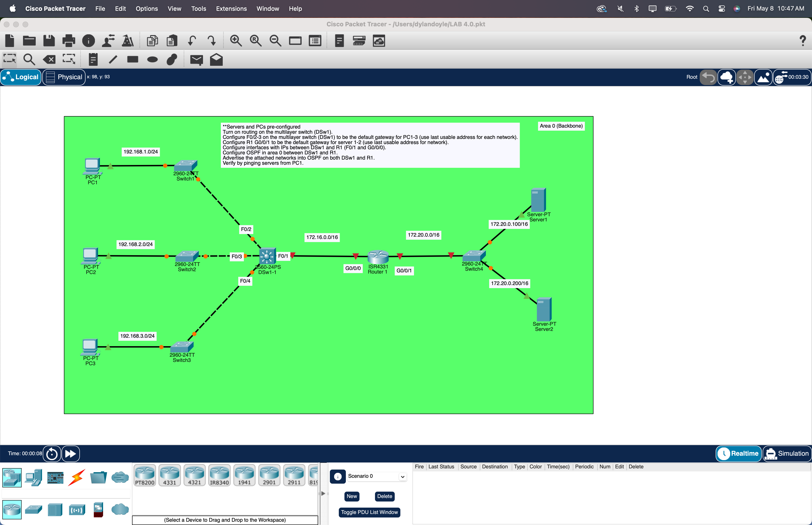Image resolution: width=812 pixels, height=525 pixels.
Task: Select End Devices category
Action: click(x=34, y=477)
